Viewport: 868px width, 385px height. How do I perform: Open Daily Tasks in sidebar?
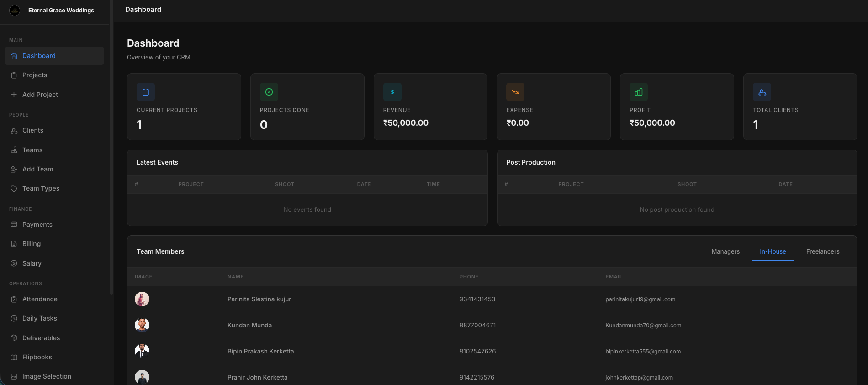pyautogui.click(x=54, y=318)
